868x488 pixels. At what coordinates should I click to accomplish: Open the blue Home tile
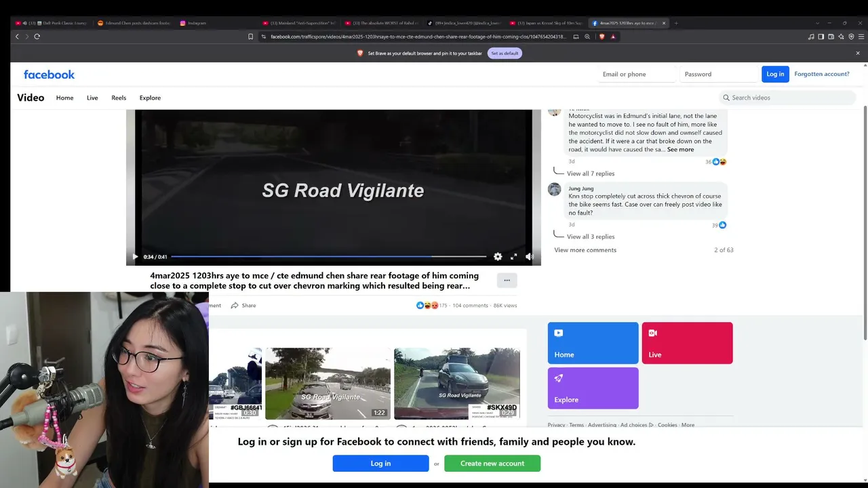click(593, 343)
